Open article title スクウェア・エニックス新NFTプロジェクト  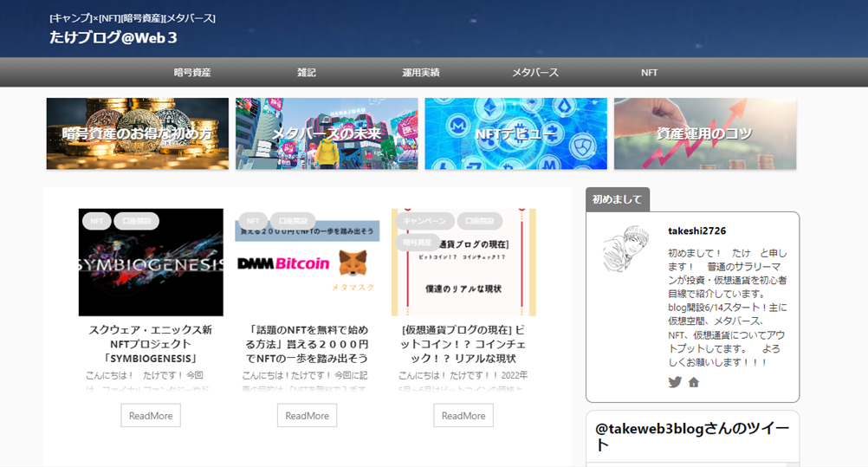click(x=151, y=344)
